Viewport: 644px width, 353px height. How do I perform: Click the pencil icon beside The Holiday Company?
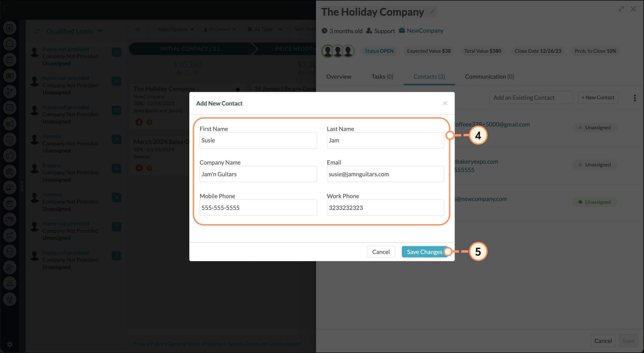[433, 11]
